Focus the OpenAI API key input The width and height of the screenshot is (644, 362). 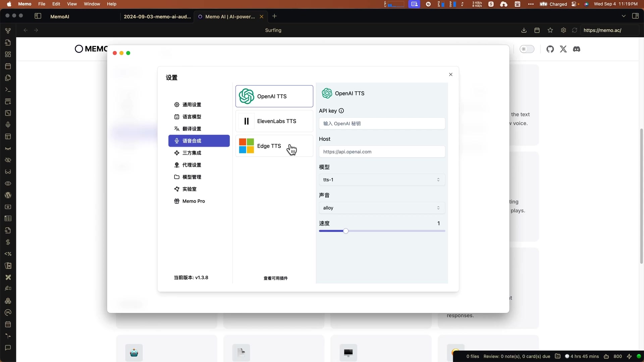(382, 123)
